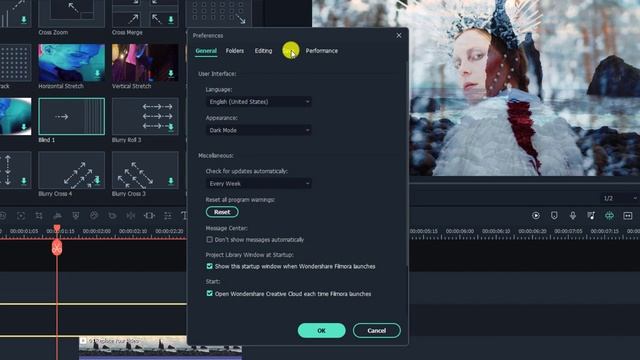The image size is (640, 360).
Task: Uncheck Show this startup window option
Action: [x=209, y=266]
